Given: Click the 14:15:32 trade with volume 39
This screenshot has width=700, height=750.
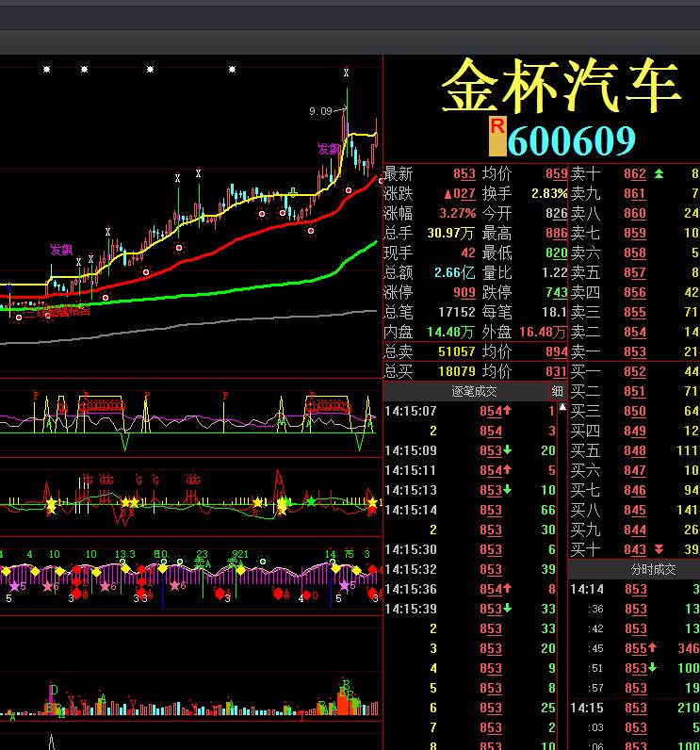Looking at the screenshot, I should [x=470, y=569].
